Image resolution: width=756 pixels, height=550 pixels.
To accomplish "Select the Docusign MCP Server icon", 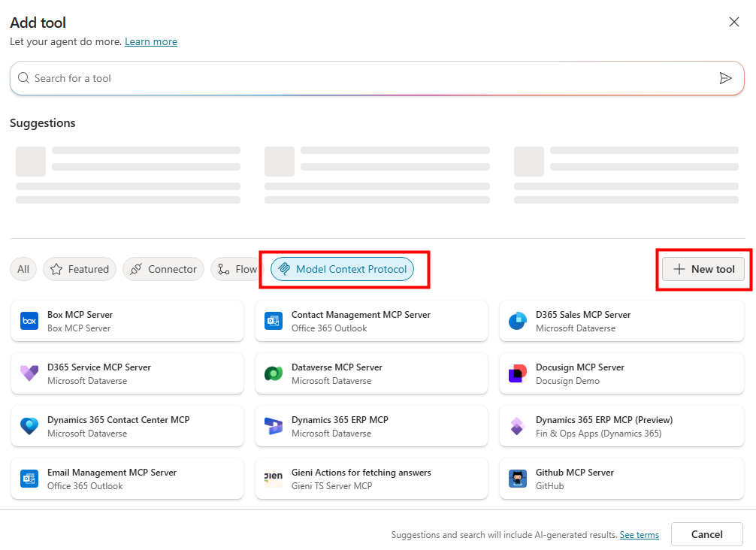I will (x=518, y=373).
